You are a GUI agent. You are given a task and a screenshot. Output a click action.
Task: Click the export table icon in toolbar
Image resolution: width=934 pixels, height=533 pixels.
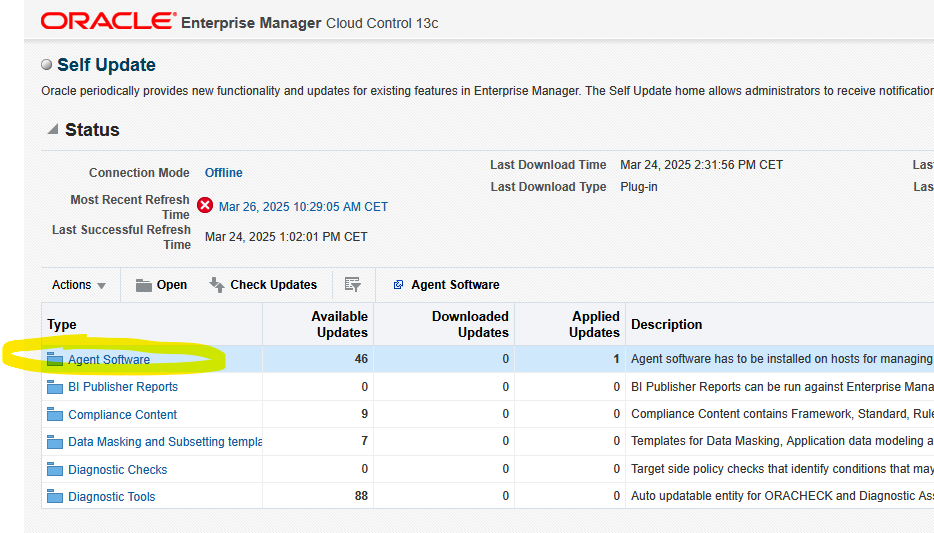[352, 285]
